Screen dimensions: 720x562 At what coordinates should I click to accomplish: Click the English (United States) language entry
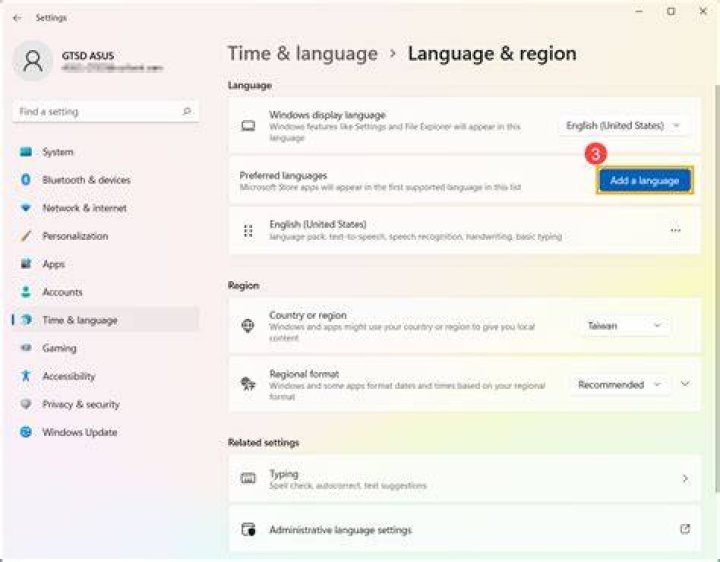[464, 230]
